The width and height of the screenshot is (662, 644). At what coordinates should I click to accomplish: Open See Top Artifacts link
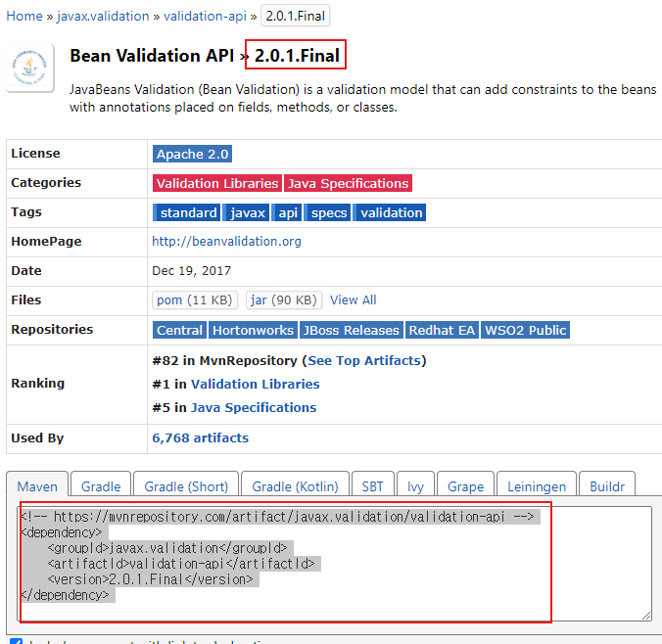tap(364, 361)
